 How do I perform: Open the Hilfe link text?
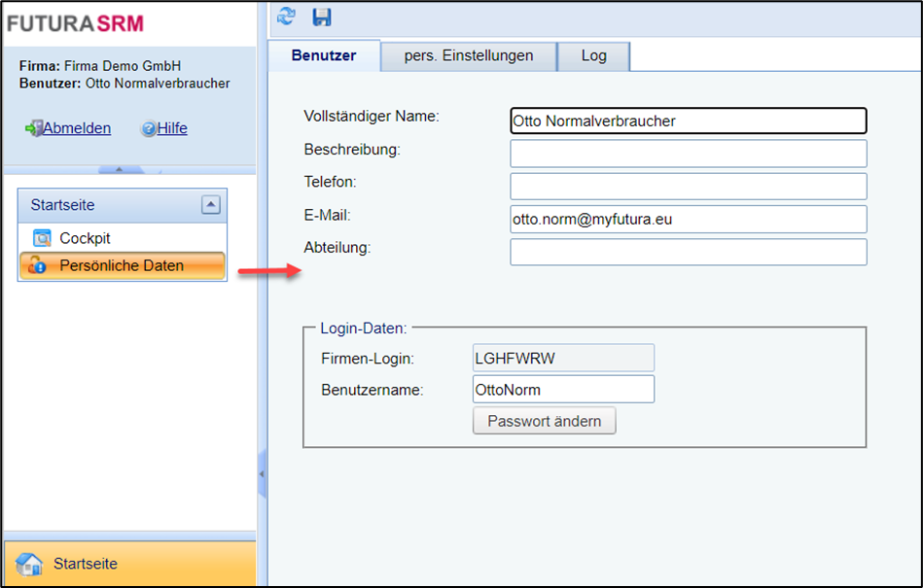coord(172,128)
